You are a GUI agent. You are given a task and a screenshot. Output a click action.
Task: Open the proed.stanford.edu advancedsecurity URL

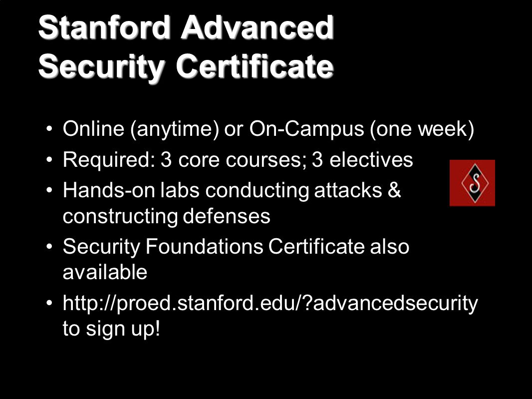pyautogui.click(x=270, y=303)
